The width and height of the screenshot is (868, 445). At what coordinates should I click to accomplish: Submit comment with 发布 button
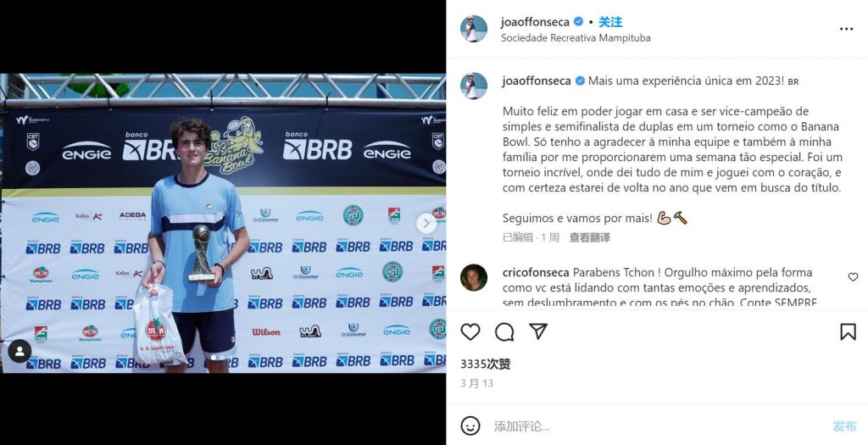[x=845, y=426]
